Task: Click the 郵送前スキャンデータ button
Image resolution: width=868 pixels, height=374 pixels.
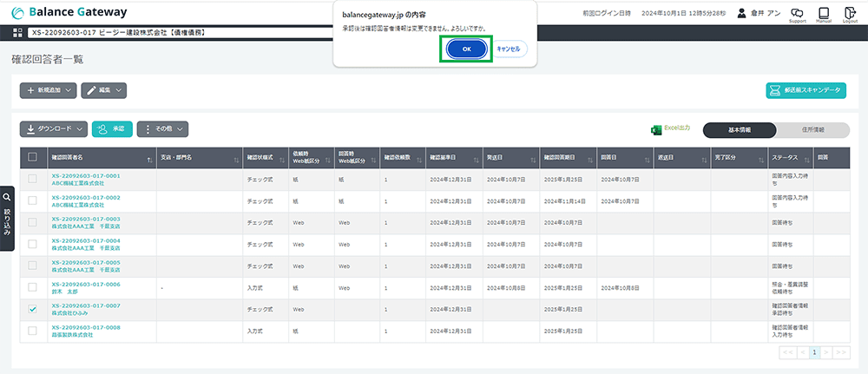Action: tap(806, 90)
